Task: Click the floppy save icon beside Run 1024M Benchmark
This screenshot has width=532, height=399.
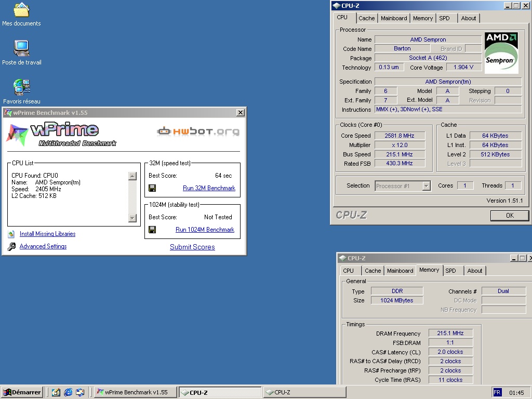Action: click(x=152, y=230)
